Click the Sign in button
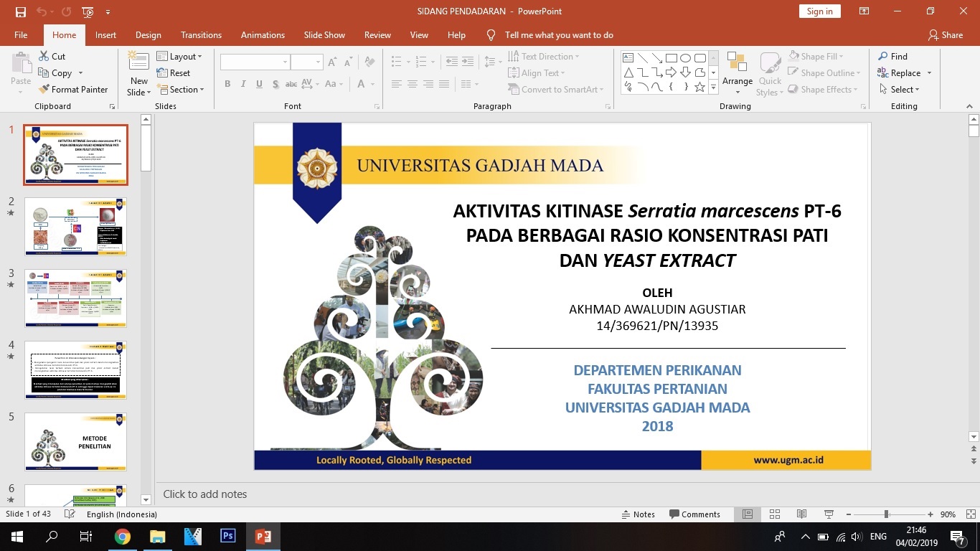Image resolution: width=980 pixels, height=551 pixels. tap(819, 11)
